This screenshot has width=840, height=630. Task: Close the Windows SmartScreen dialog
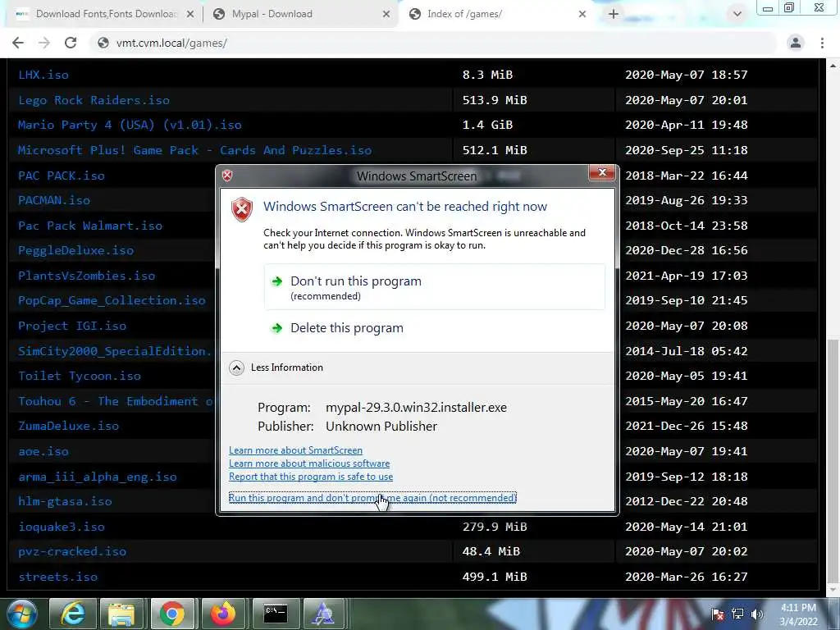click(601, 172)
